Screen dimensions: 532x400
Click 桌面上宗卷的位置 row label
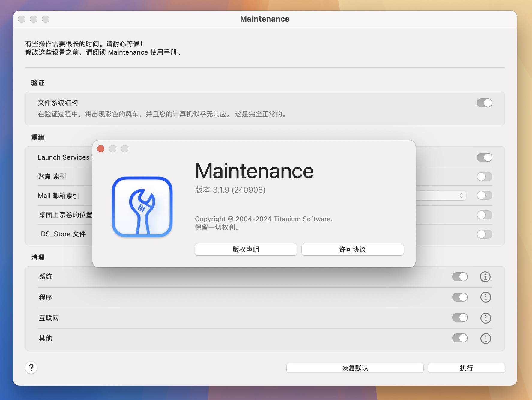pos(66,215)
